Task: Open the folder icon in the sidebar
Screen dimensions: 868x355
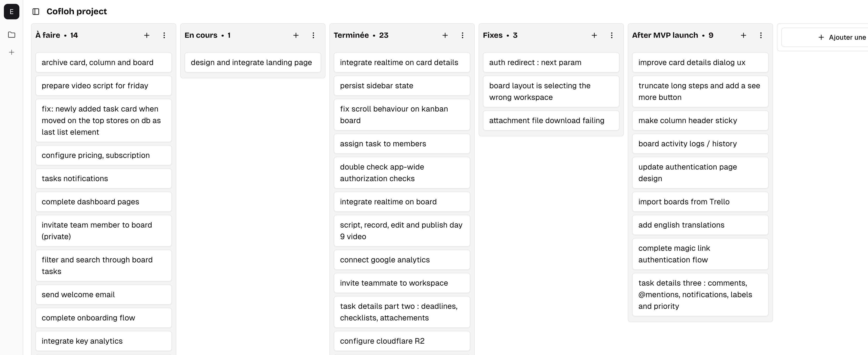Action: pyautogui.click(x=11, y=35)
